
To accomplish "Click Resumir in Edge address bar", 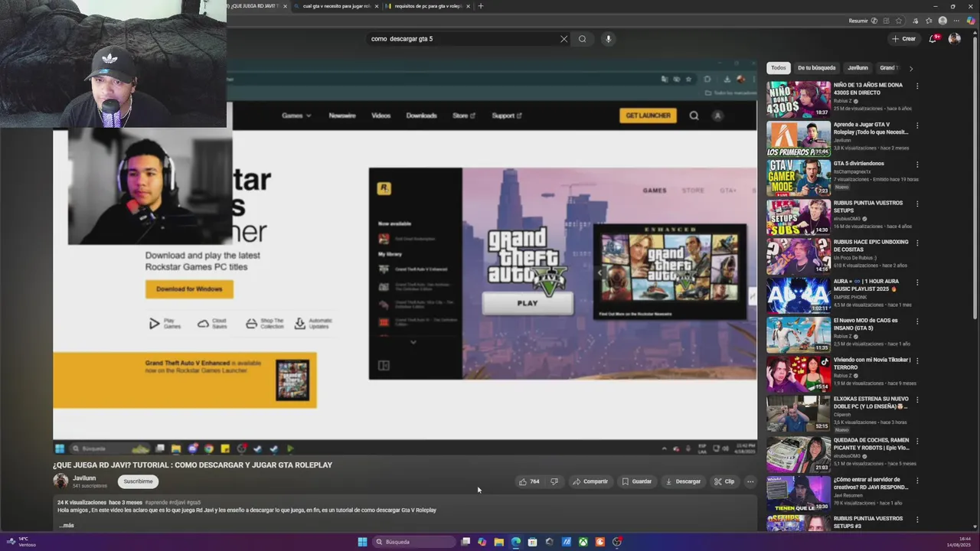I will pos(858,21).
